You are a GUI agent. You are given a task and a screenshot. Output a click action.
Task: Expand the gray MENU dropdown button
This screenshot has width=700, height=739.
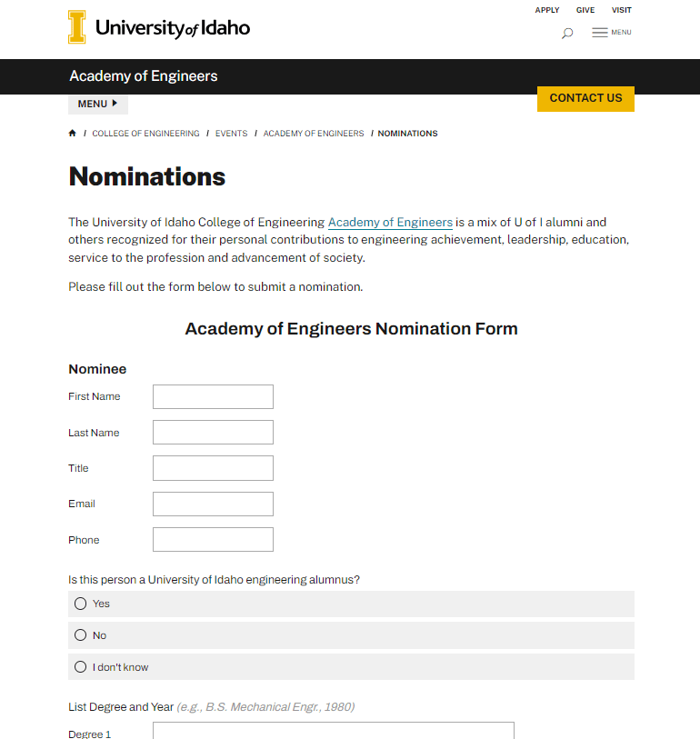point(97,104)
